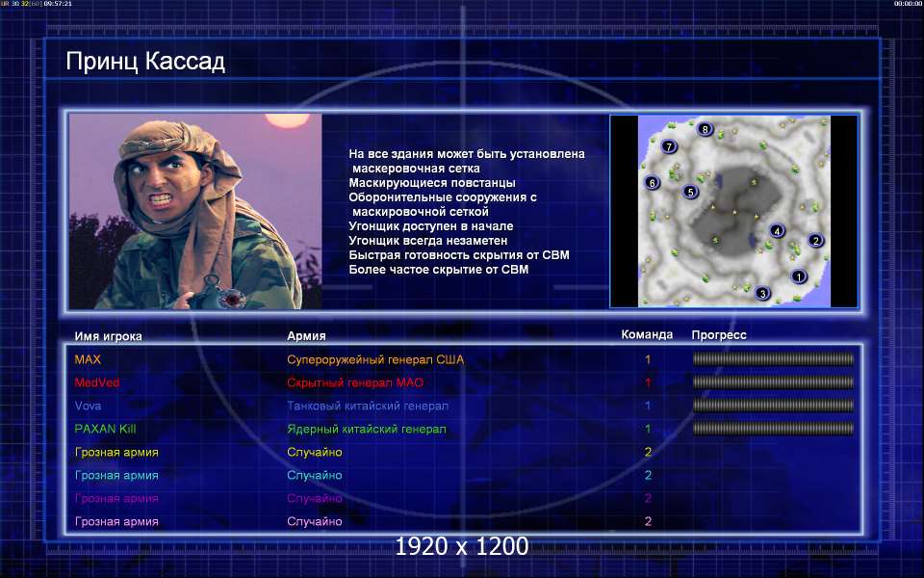
Task: Click 'Более частое скрытие от СВМ'
Action: [439, 270]
